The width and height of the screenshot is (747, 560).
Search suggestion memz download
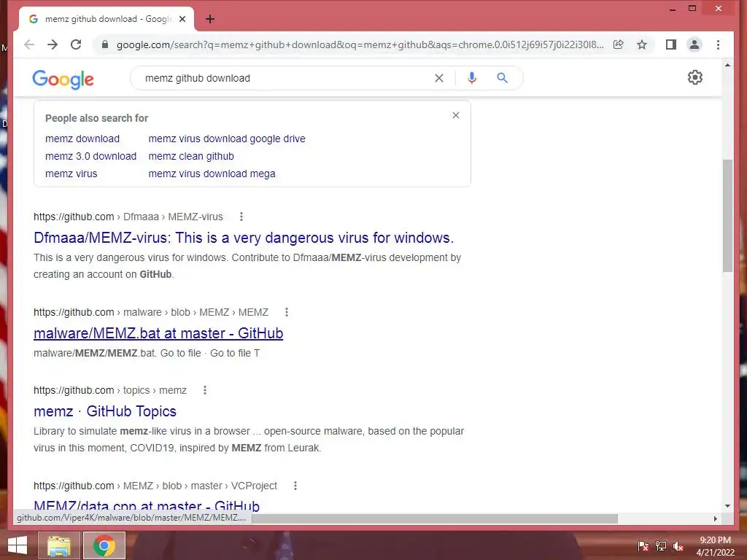click(82, 139)
